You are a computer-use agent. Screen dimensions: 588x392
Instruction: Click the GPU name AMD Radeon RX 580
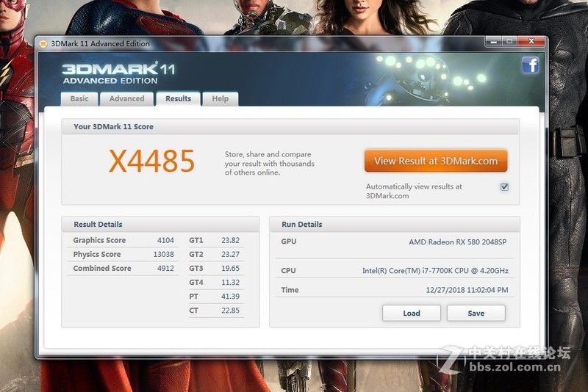(x=457, y=242)
